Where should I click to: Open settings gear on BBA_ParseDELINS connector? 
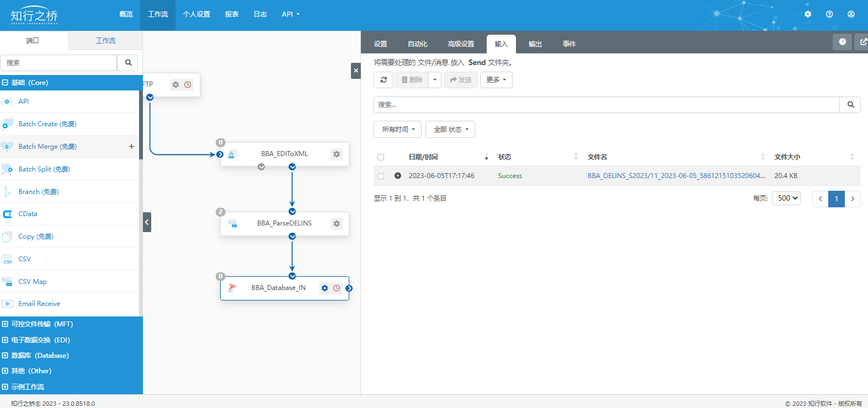coord(337,224)
